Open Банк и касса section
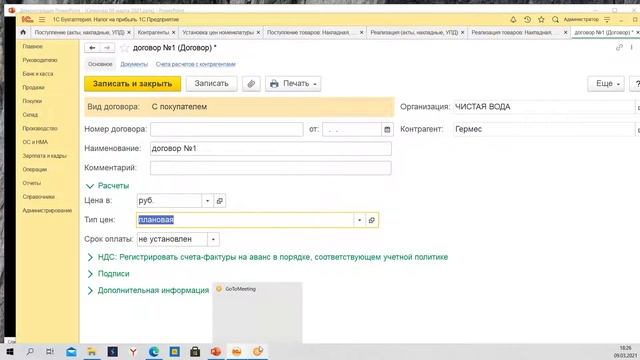The image size is (640, 360). (x=38, y=74)
